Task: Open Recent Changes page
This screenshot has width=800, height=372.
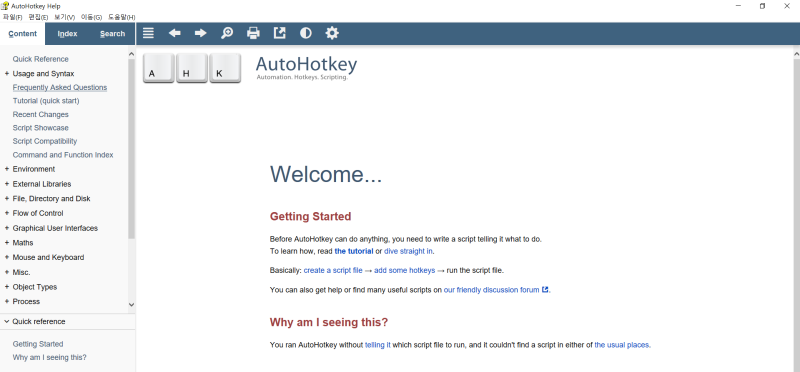Action: (x=40, y=114)
